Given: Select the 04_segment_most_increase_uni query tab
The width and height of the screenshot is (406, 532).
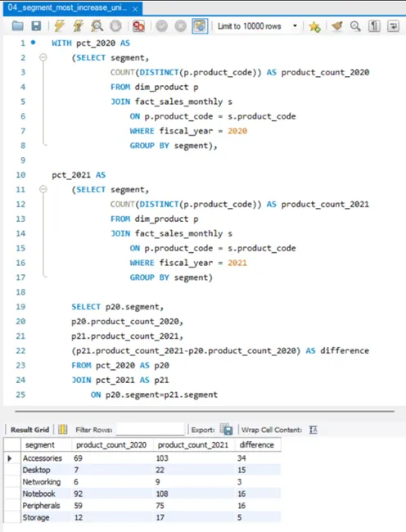Looking at the screenshot, I should pos(67,8).
